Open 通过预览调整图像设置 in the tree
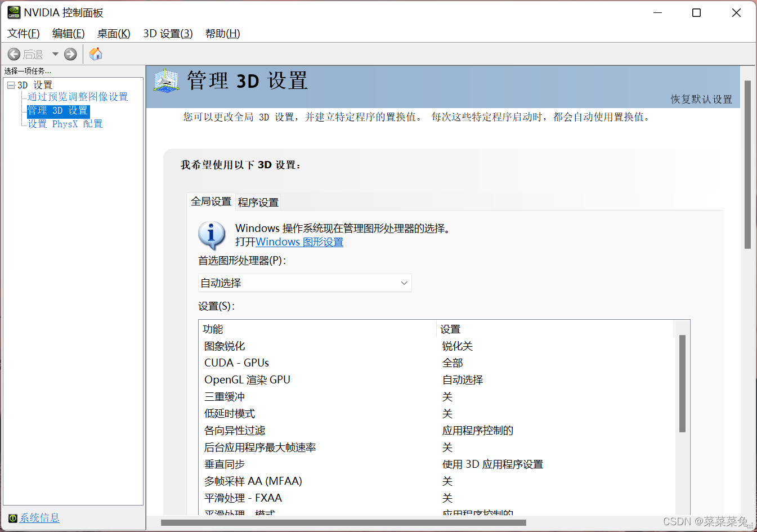 78,97
